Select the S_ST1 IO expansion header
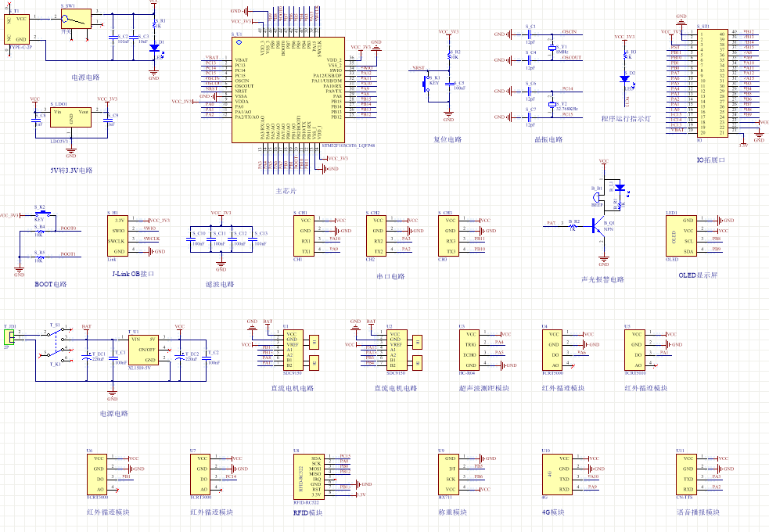The width and height of the screenshot is (769, 532). pyautogui.click(x=713, y=84)
